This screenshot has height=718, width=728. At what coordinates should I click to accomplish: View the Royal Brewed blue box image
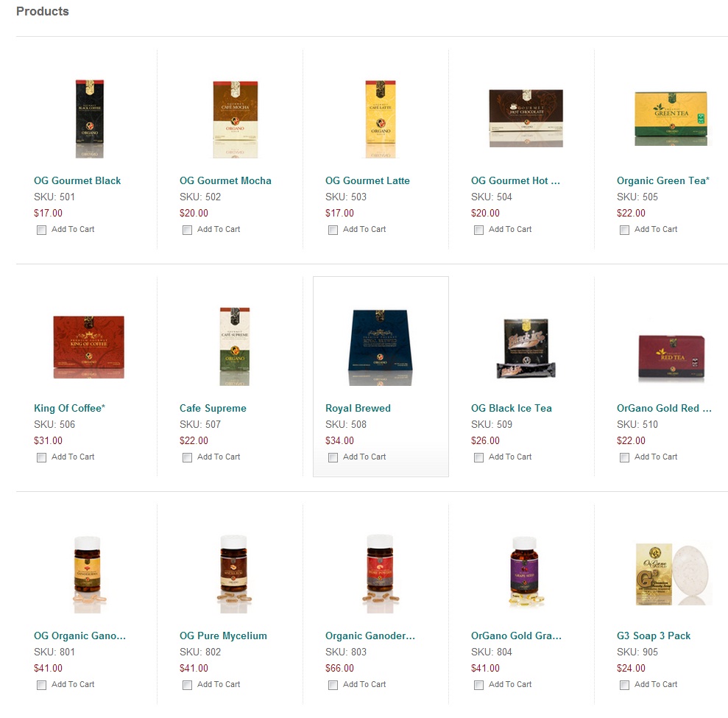pos(381,346)
